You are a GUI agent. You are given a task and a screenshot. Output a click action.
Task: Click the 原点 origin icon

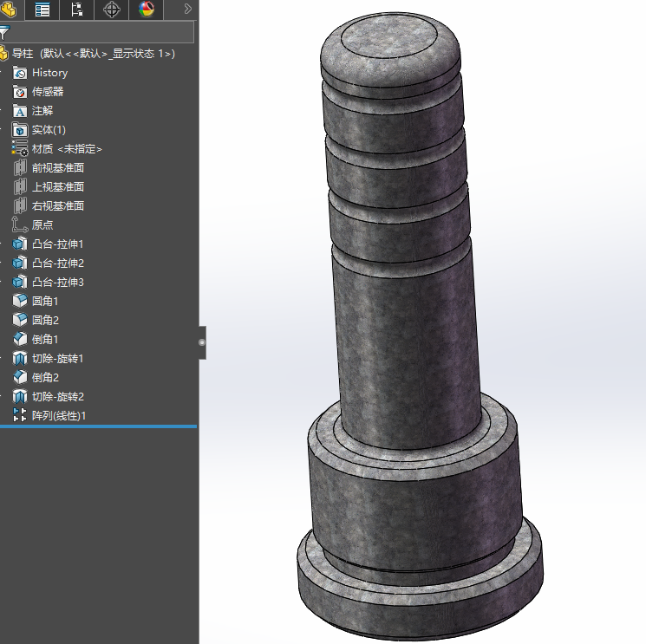(x=19, y=224)
